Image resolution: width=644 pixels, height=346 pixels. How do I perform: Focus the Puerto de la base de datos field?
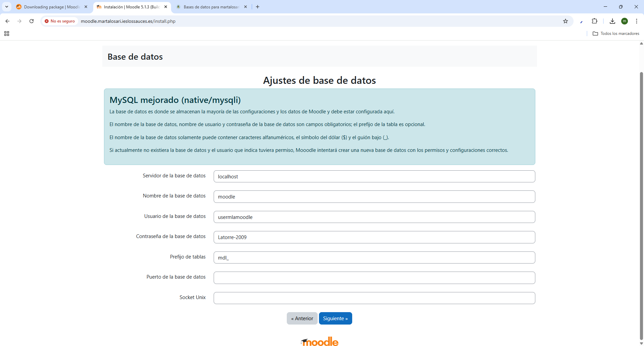(374, 278)
